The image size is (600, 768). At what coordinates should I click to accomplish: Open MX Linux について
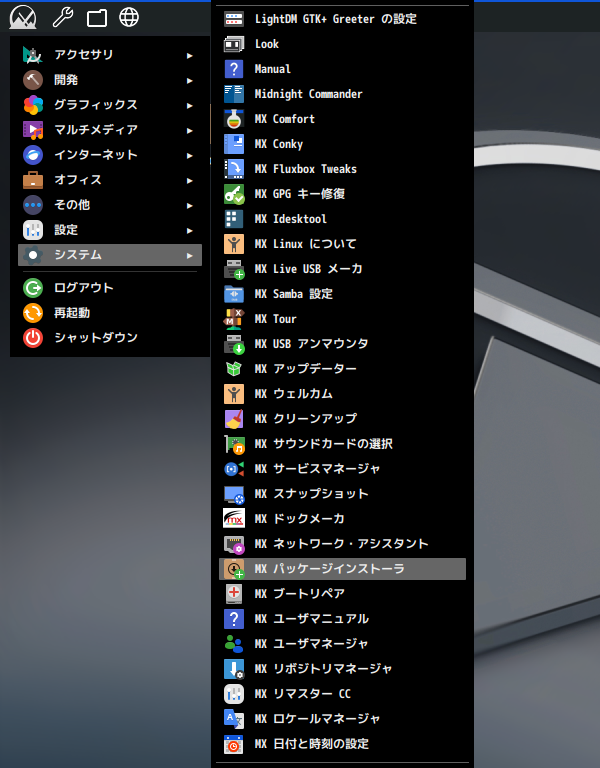342,244
